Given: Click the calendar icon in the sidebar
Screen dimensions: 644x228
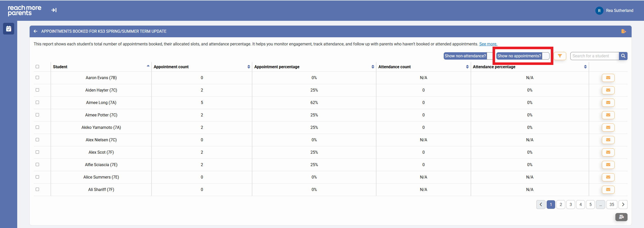Looking at the screenshot, I should (x=9, y=29).
